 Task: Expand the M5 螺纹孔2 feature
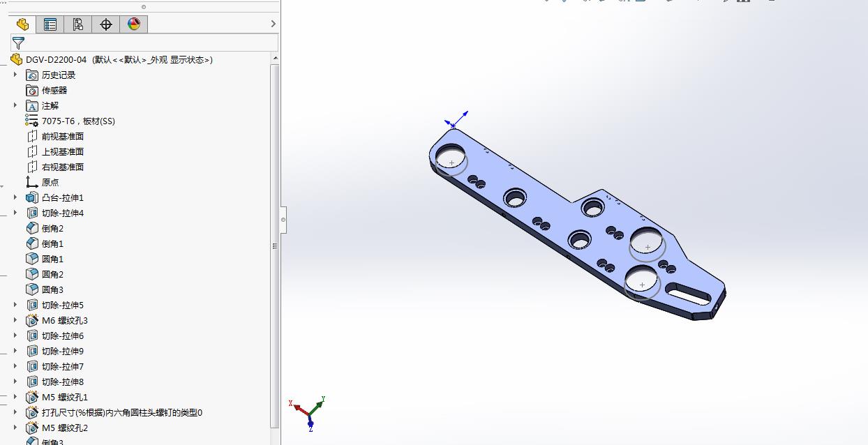coord(15,428)
